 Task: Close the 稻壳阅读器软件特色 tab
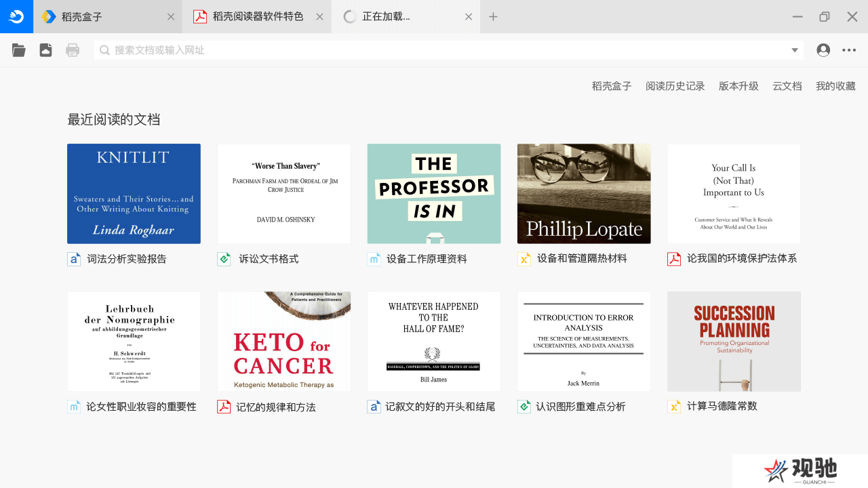pyautogui.click(x=320, y=17)
